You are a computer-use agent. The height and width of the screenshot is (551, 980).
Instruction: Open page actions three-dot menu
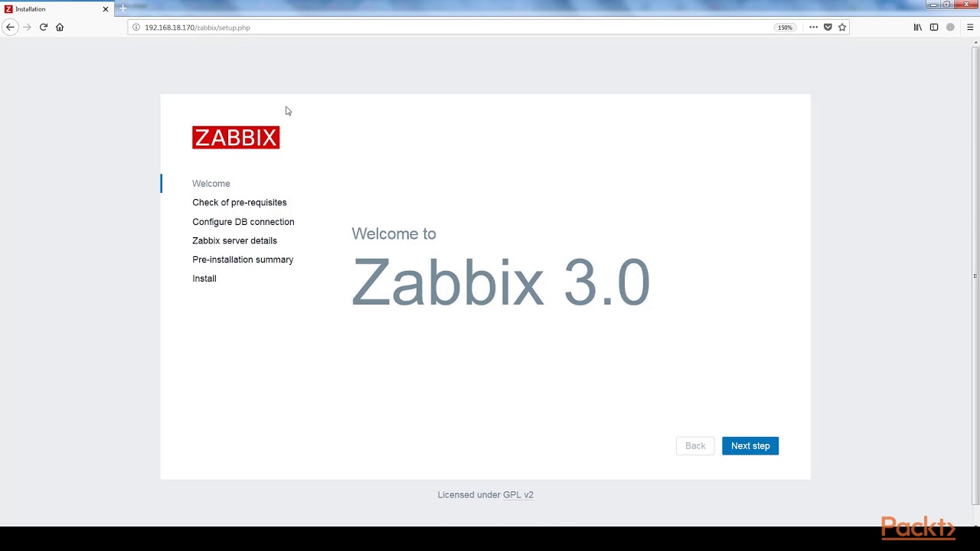coord(813,27)
